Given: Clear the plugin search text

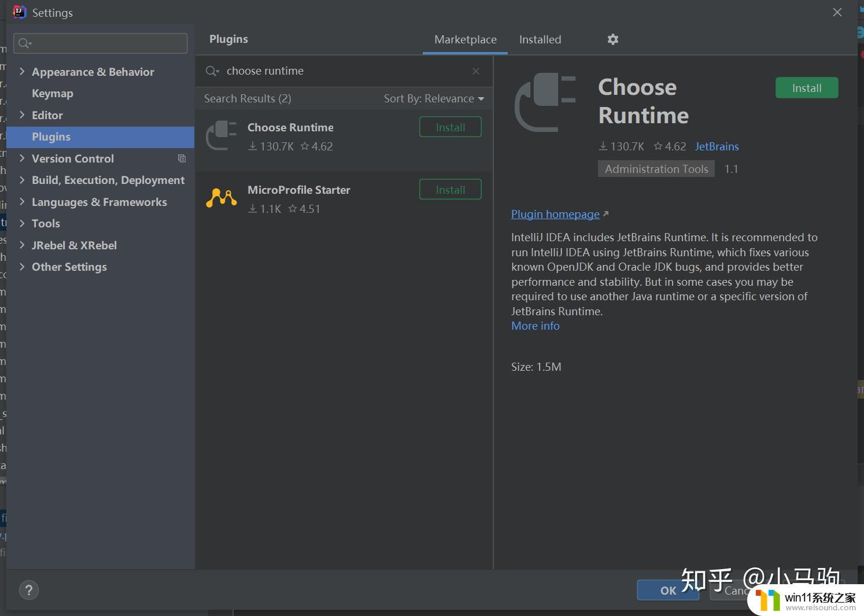Looking at the screenshot, I should [476, 71].
